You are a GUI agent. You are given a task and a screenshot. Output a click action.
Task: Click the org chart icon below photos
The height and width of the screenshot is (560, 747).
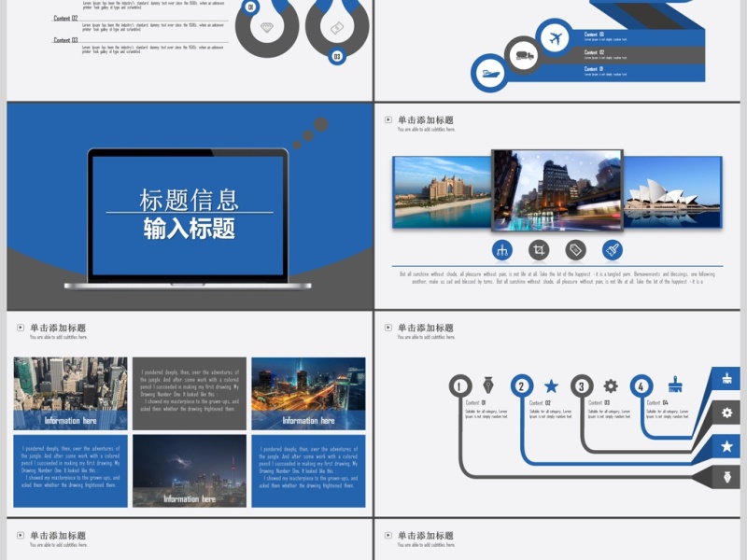point(501,249)
